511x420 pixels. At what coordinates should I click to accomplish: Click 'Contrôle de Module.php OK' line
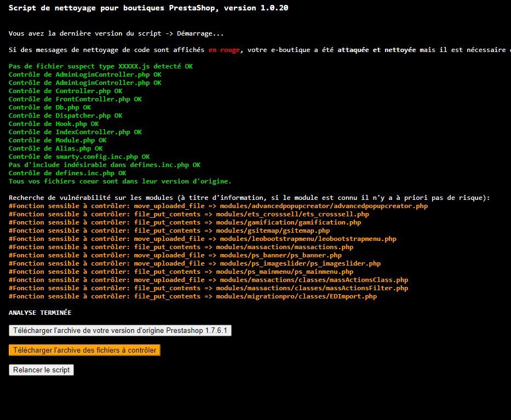[x=58, y=140]
